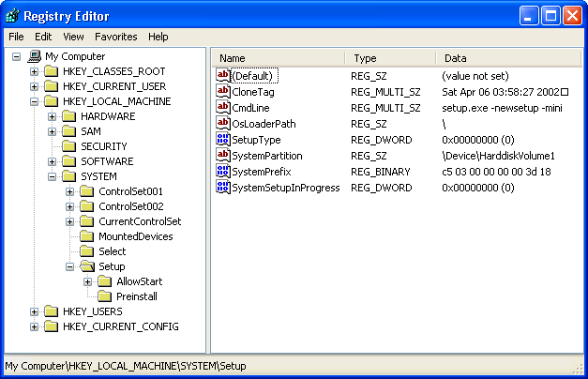Expand the ControlSet002 key

click(x=69, y=206)
